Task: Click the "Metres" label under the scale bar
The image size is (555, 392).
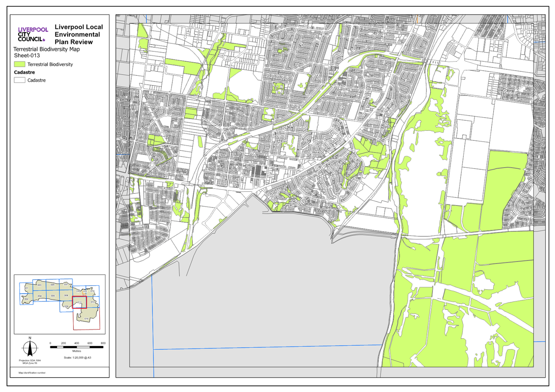Action: 77,351
